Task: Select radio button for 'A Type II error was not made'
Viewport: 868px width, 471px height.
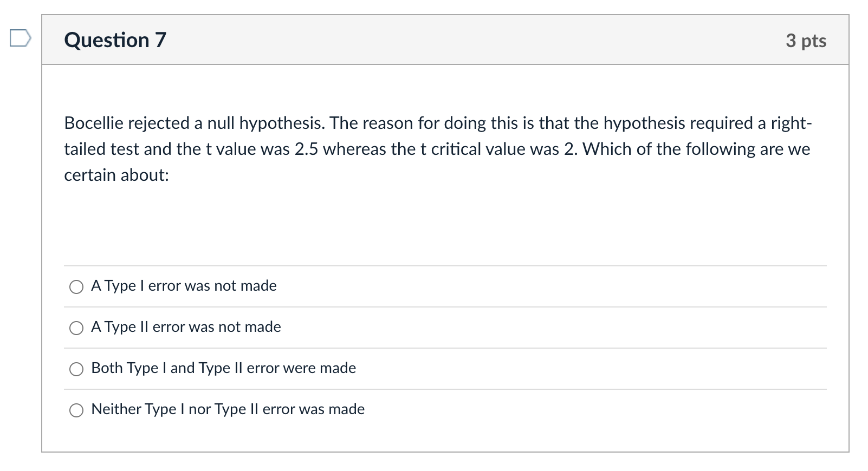Action: (x=76, y=328)
